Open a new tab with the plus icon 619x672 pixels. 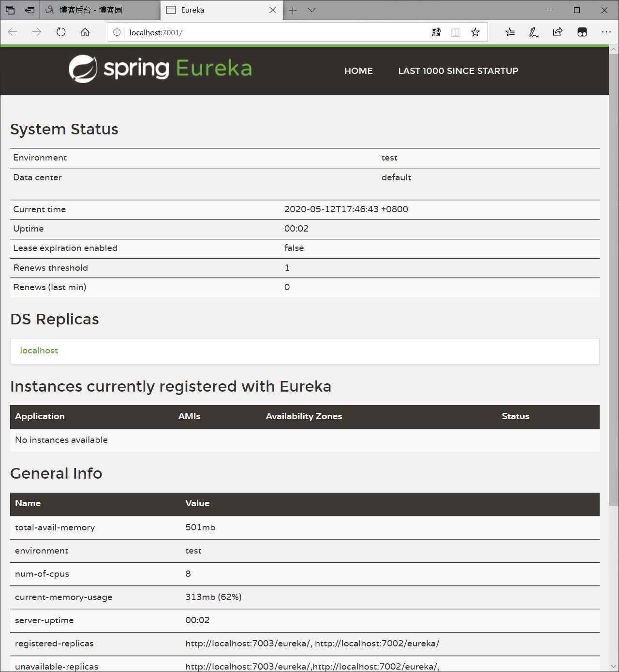293,10
